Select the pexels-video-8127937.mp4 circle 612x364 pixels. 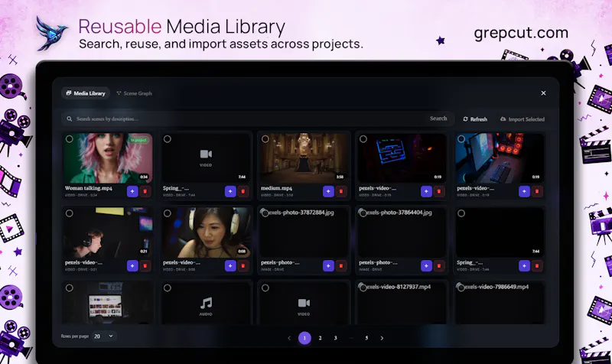tap(363, 288)
